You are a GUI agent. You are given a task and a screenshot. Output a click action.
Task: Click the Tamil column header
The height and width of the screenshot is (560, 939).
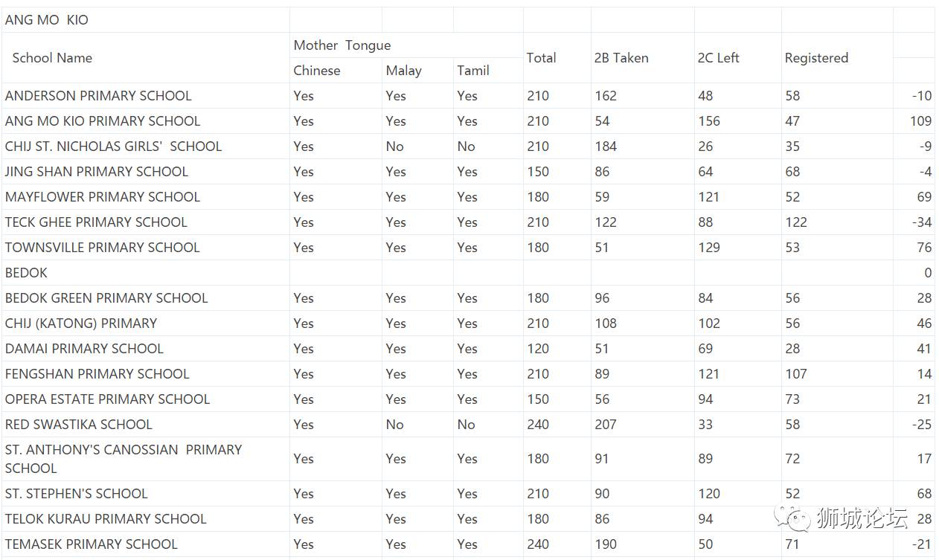tap(473, 71)
